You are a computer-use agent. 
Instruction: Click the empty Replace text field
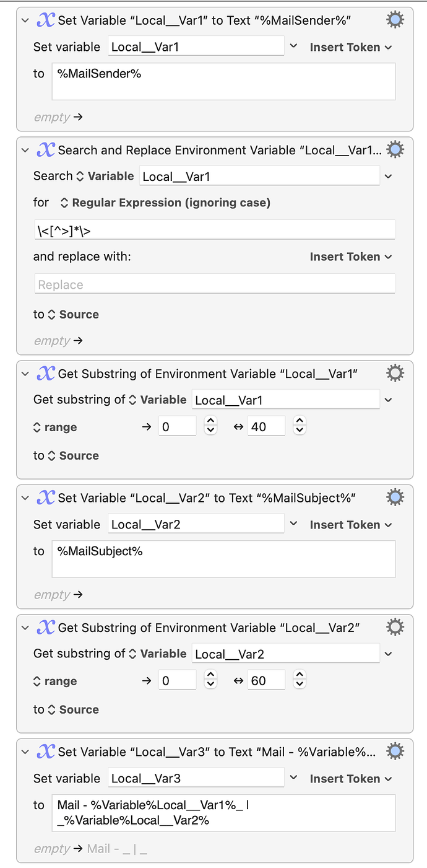tap(223, 284)
